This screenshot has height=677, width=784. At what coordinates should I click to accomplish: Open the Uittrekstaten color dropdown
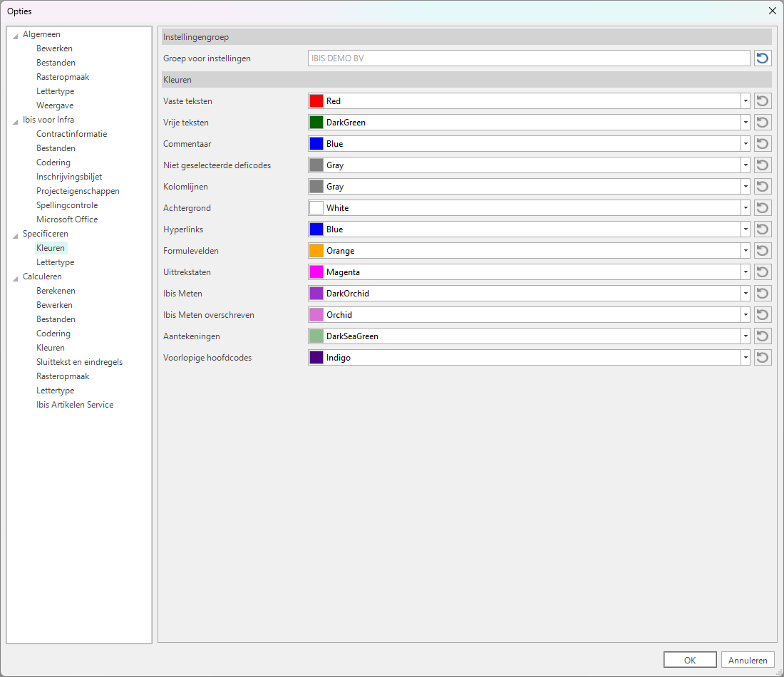click(x=746, y=272)
